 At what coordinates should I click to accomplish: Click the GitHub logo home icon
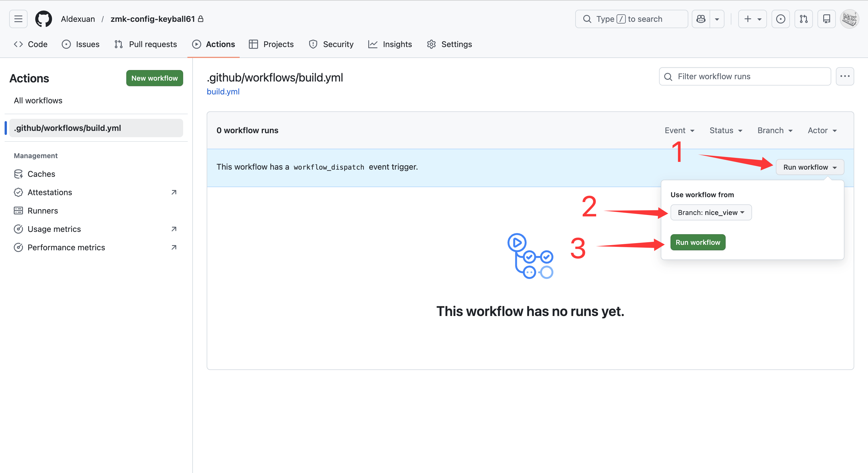point(43,19)
